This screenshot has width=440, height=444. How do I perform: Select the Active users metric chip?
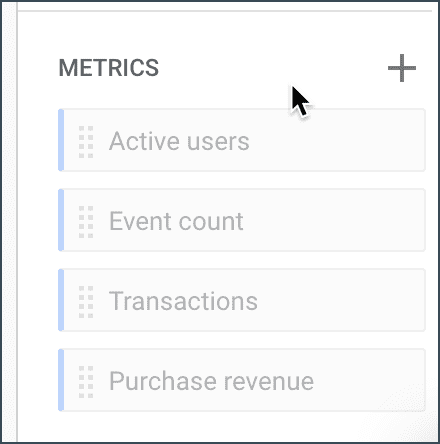click(x=242, y=140)
